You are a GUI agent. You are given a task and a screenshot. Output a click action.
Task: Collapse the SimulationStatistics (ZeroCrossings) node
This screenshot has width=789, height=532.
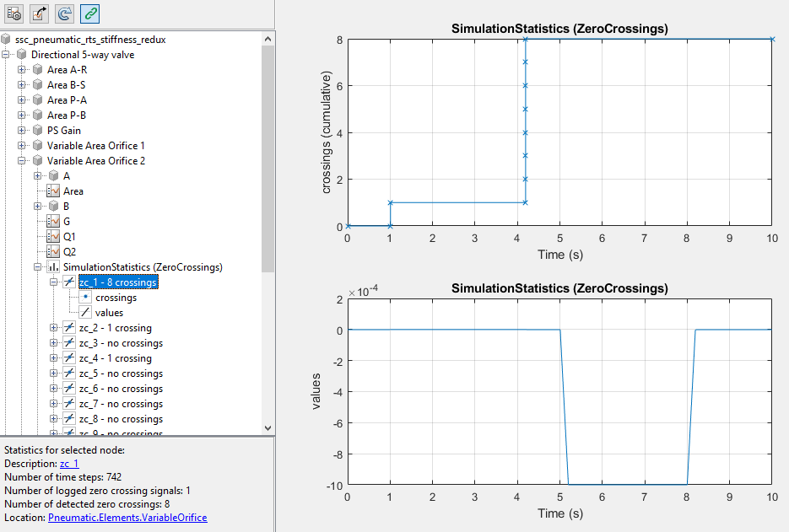coord(38,267)
